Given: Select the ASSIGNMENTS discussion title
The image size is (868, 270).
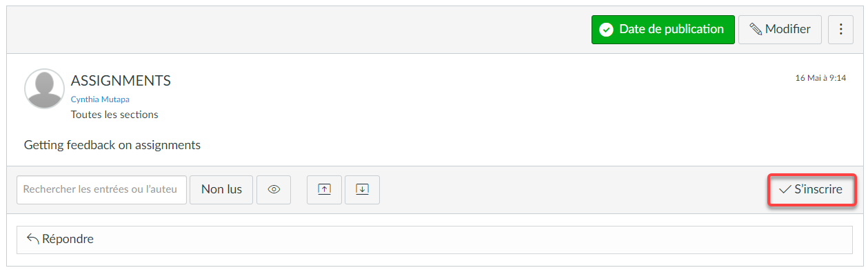Looking at the screenshot, I should 121,81.
